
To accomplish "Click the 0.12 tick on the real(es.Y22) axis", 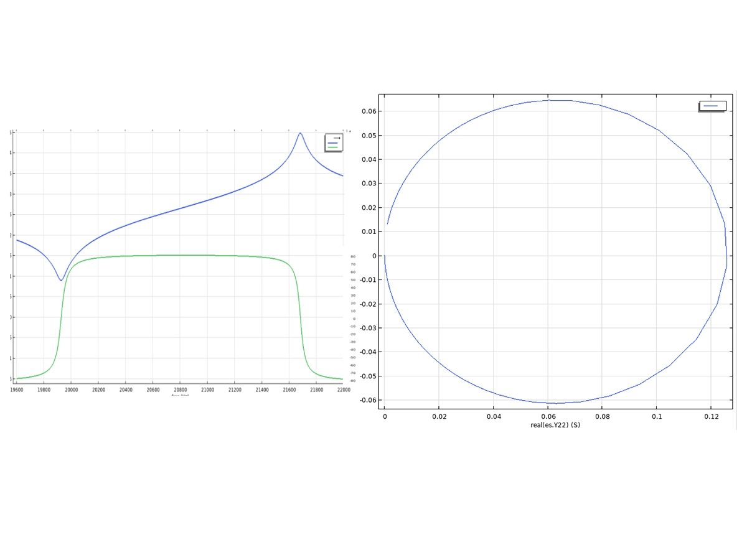I will point(712,416).
